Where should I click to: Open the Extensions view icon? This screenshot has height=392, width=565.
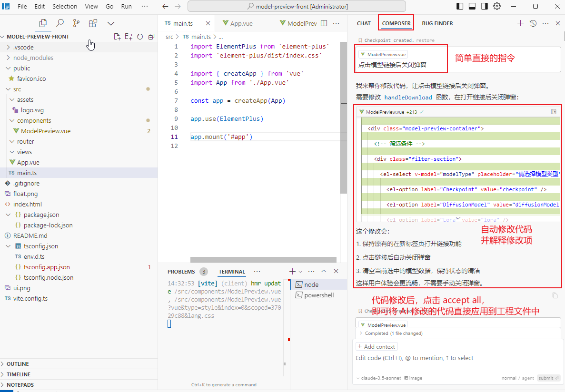pos(93,23)
